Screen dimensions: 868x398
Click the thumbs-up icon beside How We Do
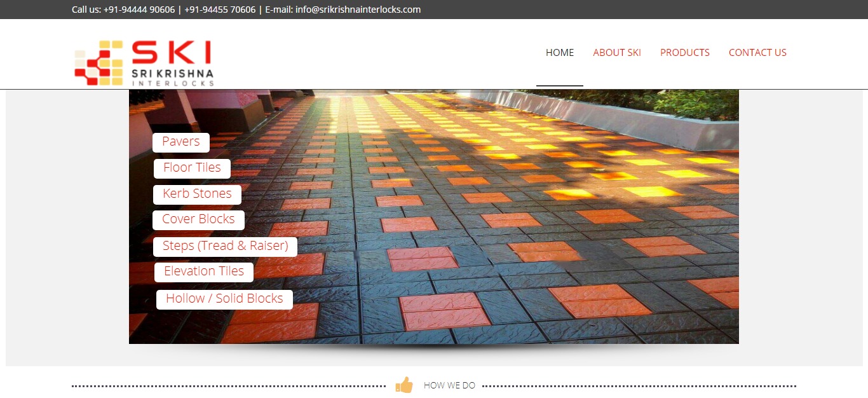click(404, 385)
